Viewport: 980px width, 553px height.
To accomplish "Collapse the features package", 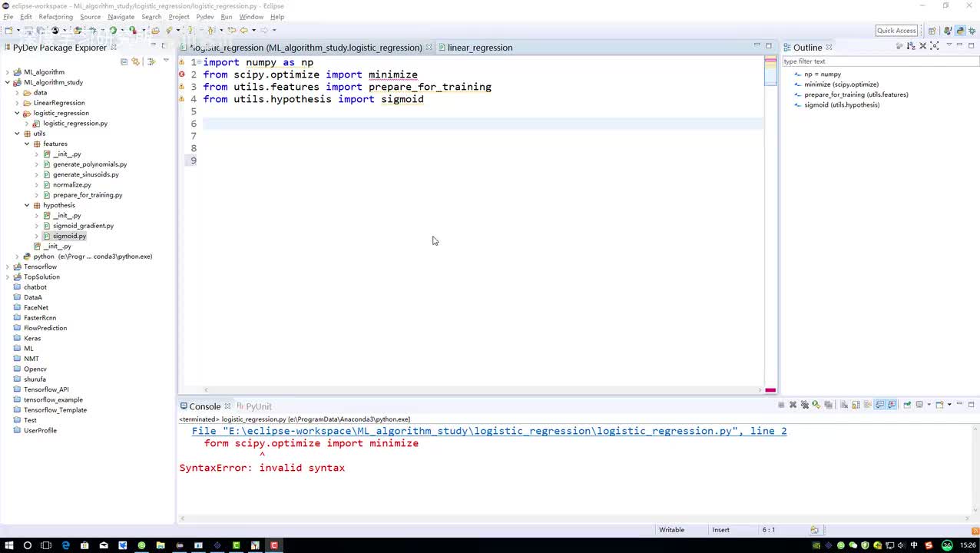I will pyautogui.click(x=27, y=144).
